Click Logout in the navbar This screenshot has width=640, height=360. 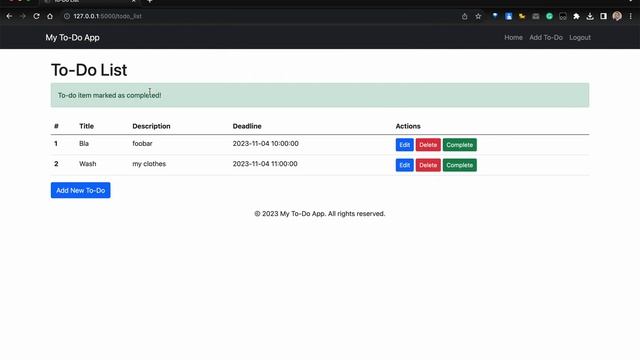[580, 38]
